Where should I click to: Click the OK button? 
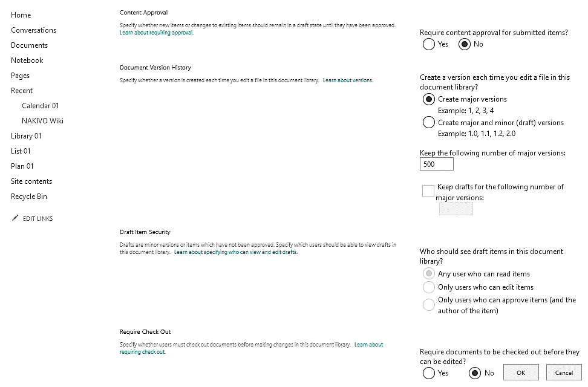(x=521, y=372)
